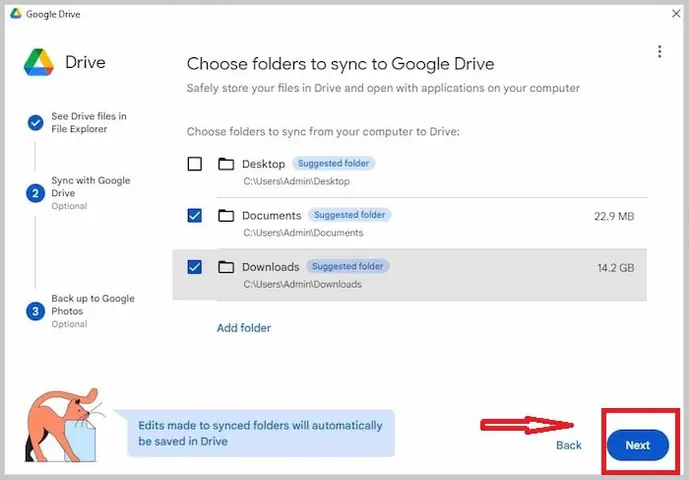Enable the Desktop folder checkbox

pos(195,164)
